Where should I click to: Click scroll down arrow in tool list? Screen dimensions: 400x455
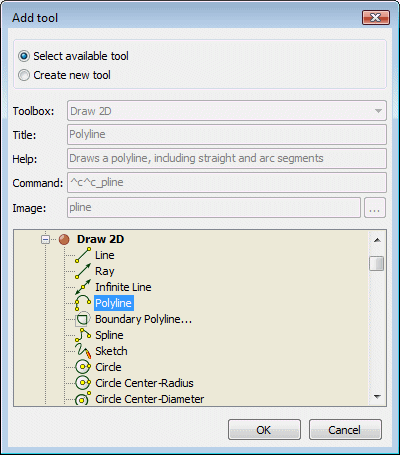tap(377, 397)
